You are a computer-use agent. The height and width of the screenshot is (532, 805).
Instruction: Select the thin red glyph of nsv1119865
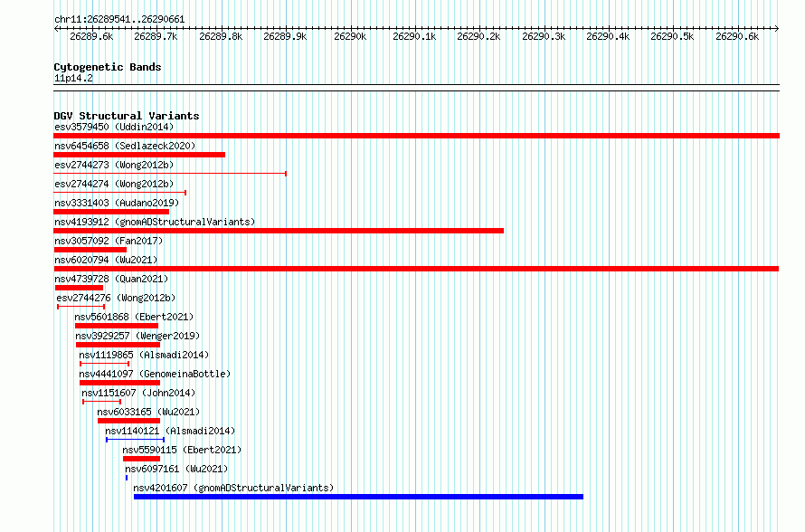coord(105,364)
